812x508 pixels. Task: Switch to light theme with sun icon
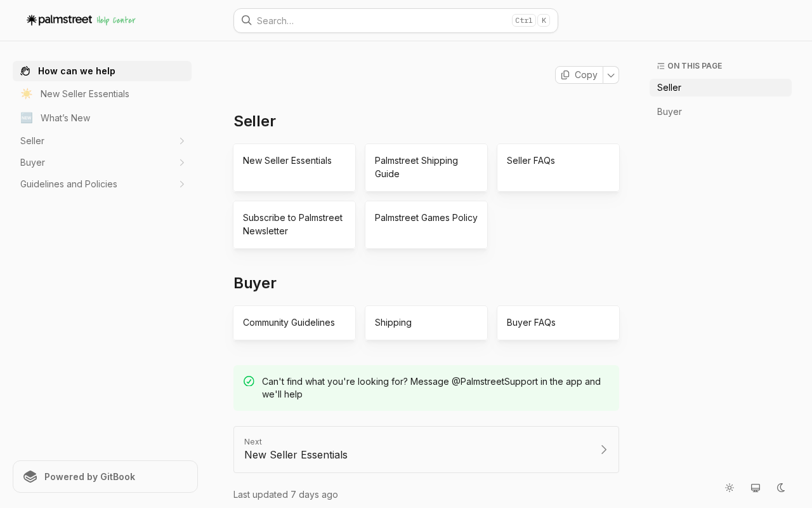[x=730, y=488]
